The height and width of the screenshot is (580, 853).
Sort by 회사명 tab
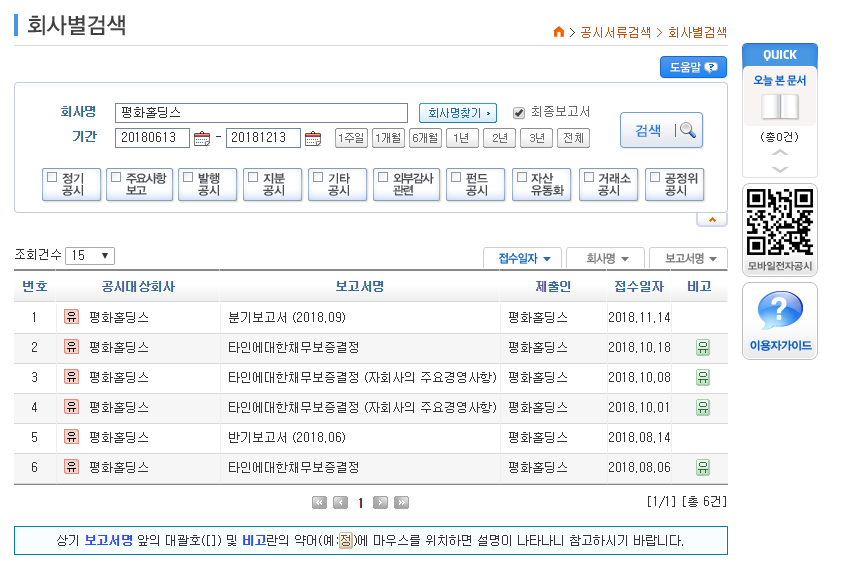tap(606, 258)
